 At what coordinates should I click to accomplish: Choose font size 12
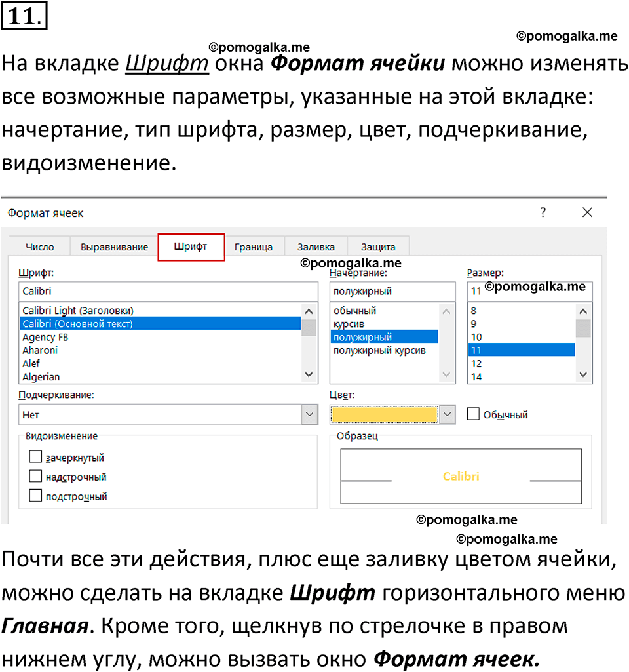522,363
